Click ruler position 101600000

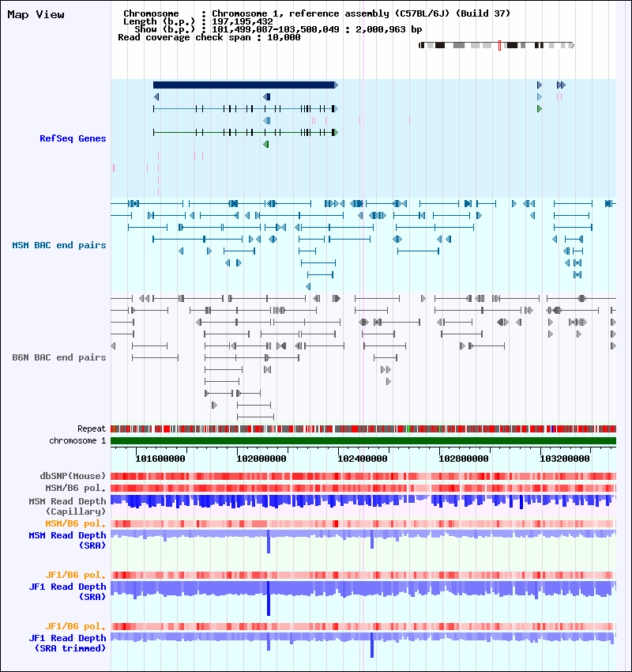click(160, 459)
